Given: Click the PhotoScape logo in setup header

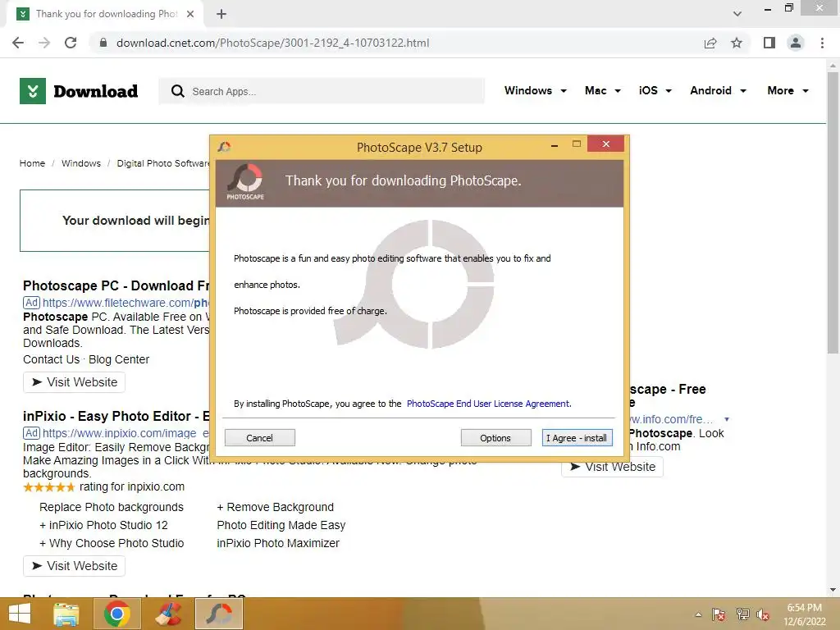Looking at the screenshot, I should (245, 182).
